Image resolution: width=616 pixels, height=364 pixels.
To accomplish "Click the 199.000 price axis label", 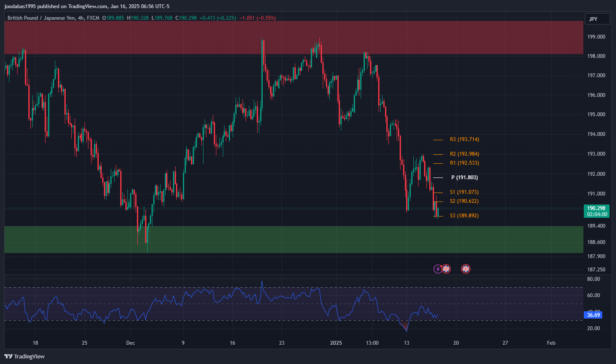I will [x=596, y=37].
